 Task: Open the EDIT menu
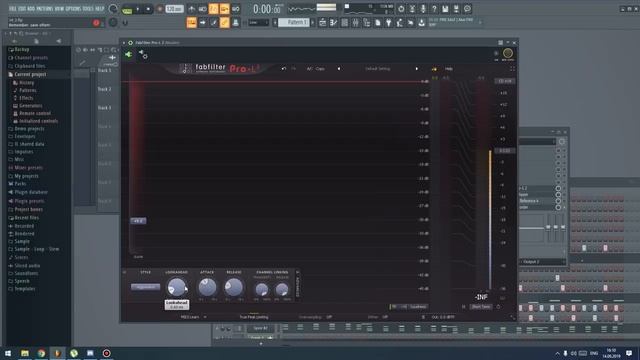pyautogui.click(x=22, y=9)
